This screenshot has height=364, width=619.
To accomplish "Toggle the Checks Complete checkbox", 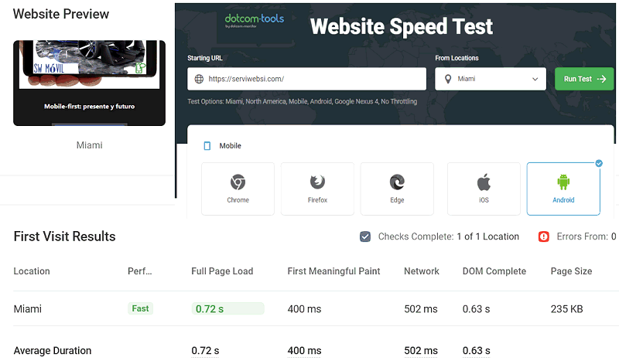I will 365,236.
